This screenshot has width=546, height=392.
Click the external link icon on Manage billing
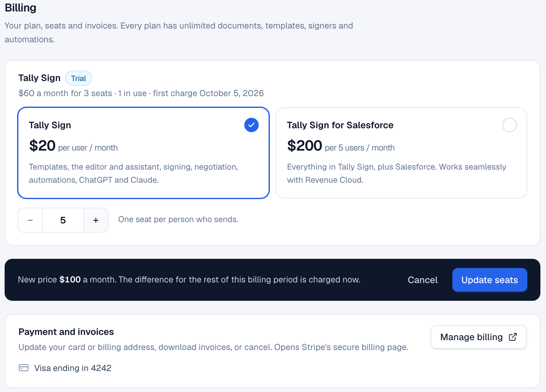[513, 337]
